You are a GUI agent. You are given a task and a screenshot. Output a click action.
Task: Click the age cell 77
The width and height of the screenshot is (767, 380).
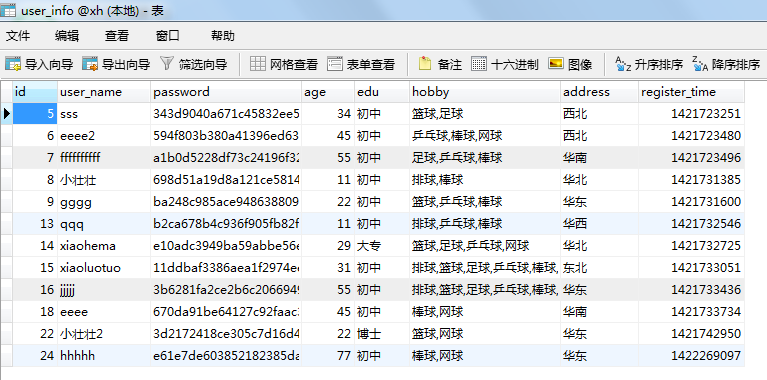pos(328,356)
